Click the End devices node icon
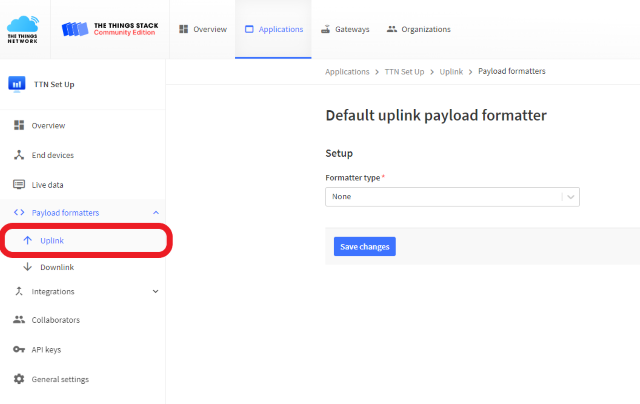Viewport: 640px width, 404px height. [19, 155]
